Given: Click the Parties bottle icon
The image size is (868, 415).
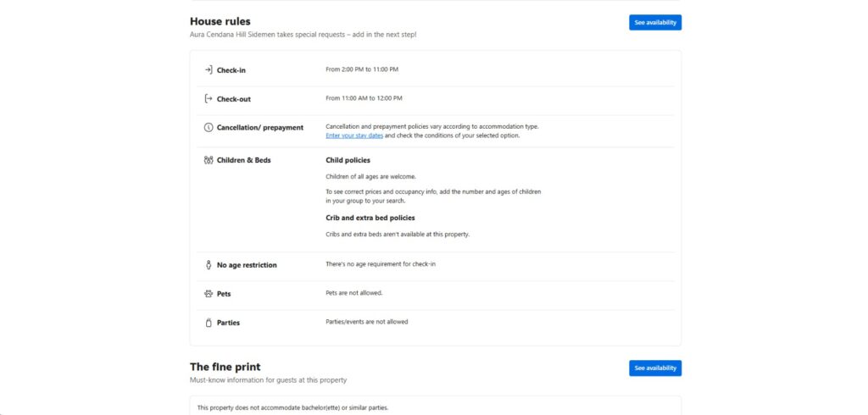Looking at the screenshot, I should pyautogui.click(x=209, y=323).
